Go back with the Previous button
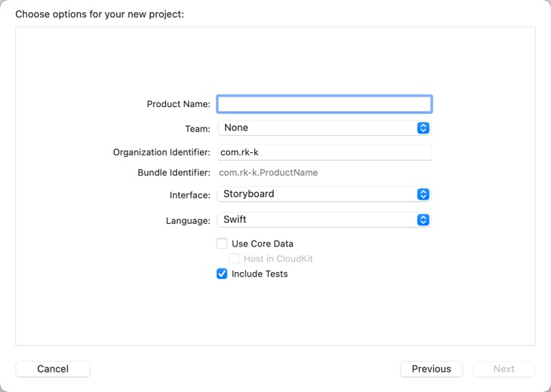551x392 pixels. coord(431,369)
